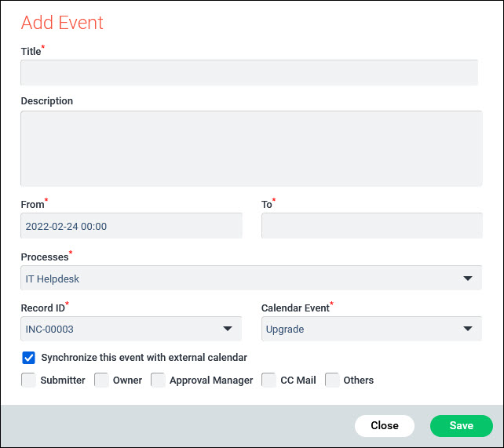Click the arrow icon in Record ID field
Image resolution: width=504 pixels, height=448 pixels.
[x=228, y=330]
